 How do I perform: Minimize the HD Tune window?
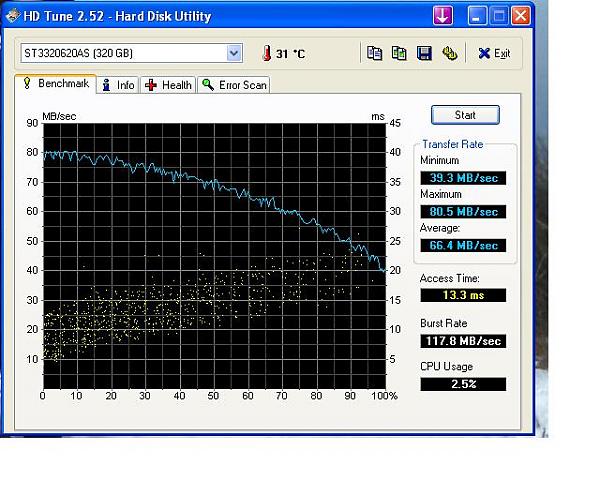coord(476,16)
